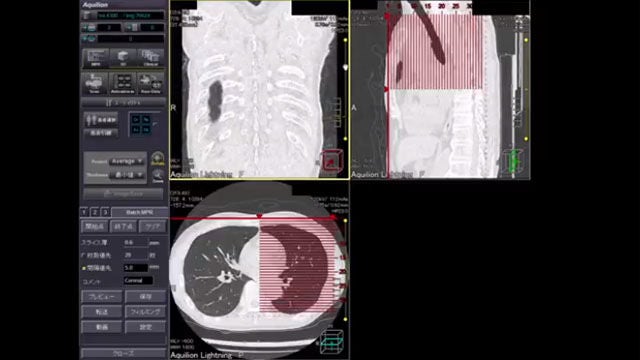
Task: Select the sagittal MPR viewport
Action: (x=440, y=89)
